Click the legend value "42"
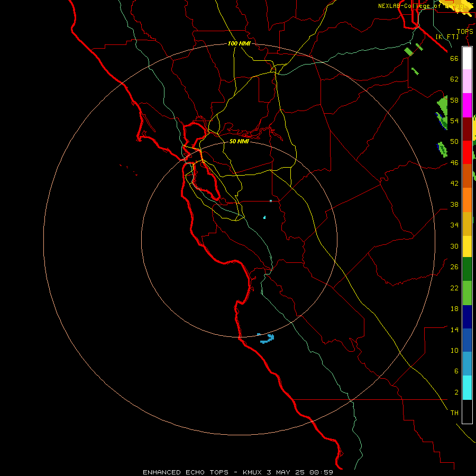 click(454, 184)
